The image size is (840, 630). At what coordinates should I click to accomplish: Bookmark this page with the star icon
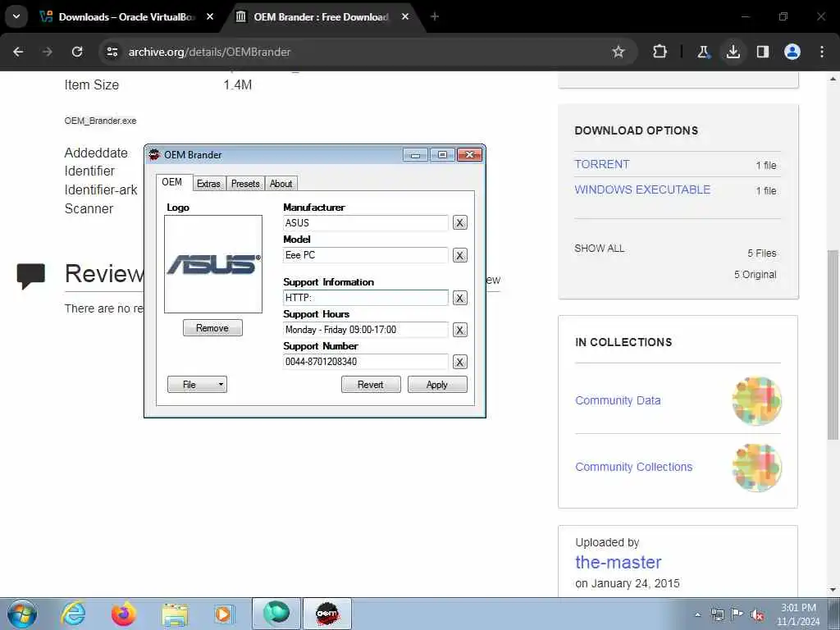pos(619,52)
